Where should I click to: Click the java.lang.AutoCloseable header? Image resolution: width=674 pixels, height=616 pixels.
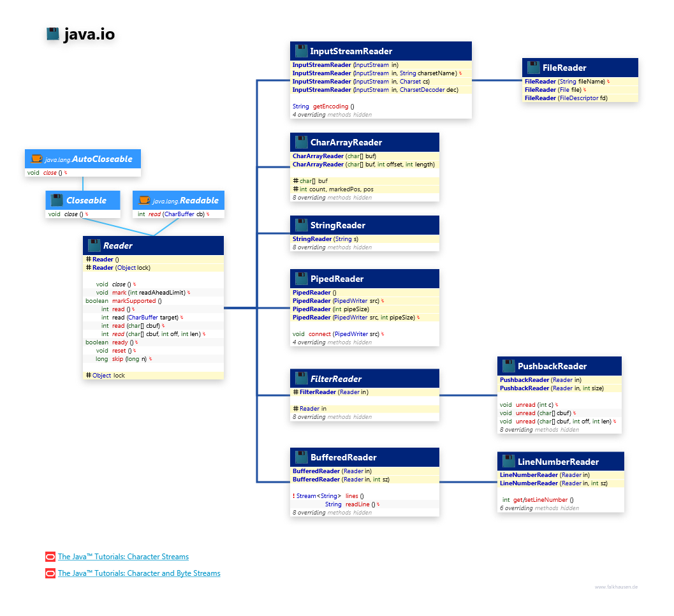click(x=83, y=159)
